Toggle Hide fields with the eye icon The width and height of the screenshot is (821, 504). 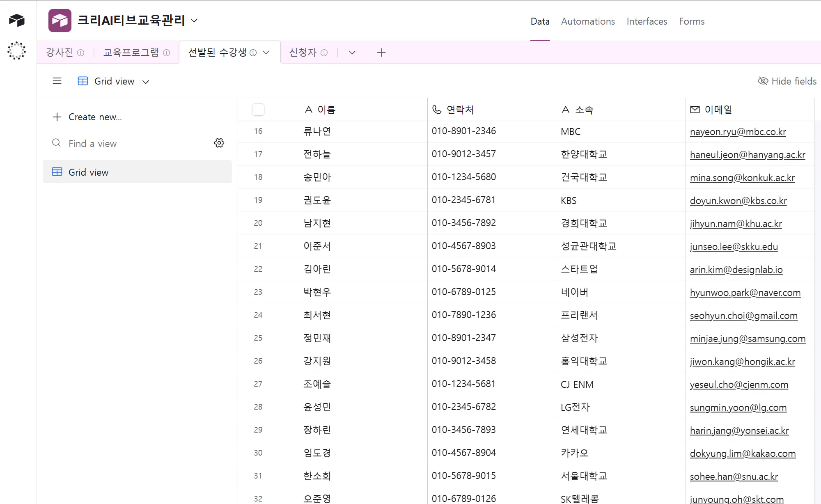point(763,81)
